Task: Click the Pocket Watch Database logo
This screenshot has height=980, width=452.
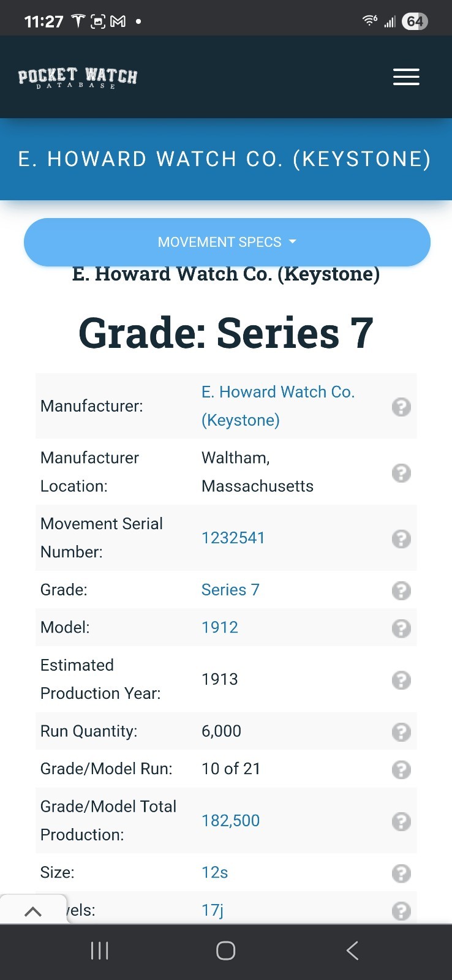Action: [x=78, y=77]
